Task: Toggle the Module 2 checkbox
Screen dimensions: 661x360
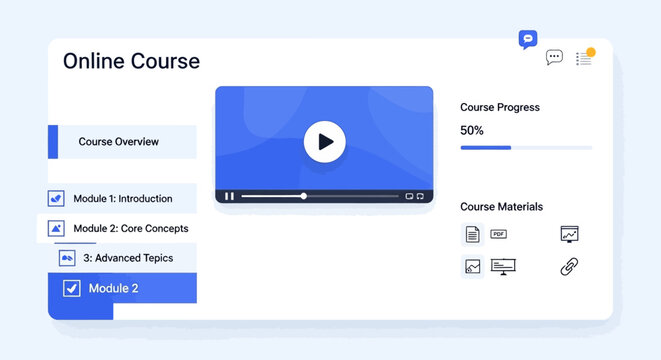Action: tap(72, 288)
